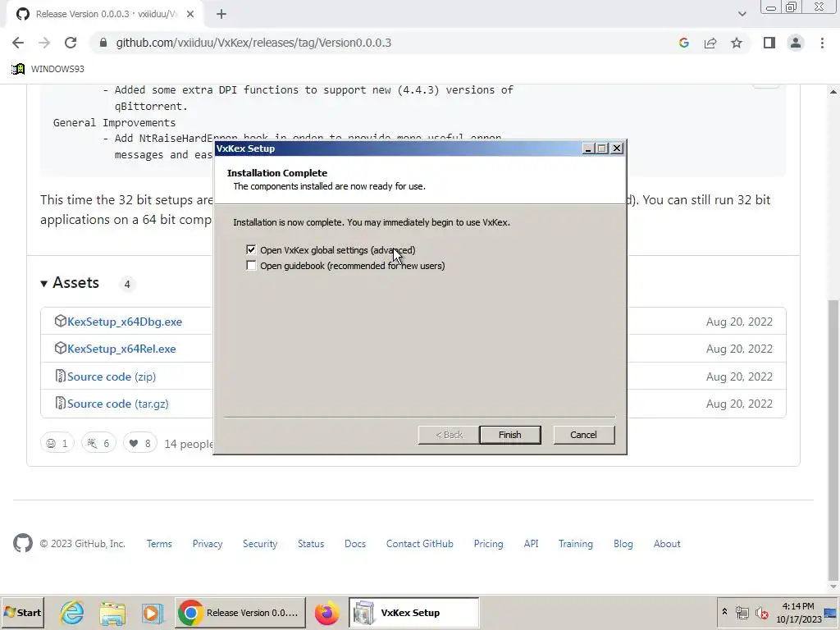Image resolution: width=840 pixels, height=630 pixels.
Task: Open network tray icon
Action: click(x=742, y=612)
